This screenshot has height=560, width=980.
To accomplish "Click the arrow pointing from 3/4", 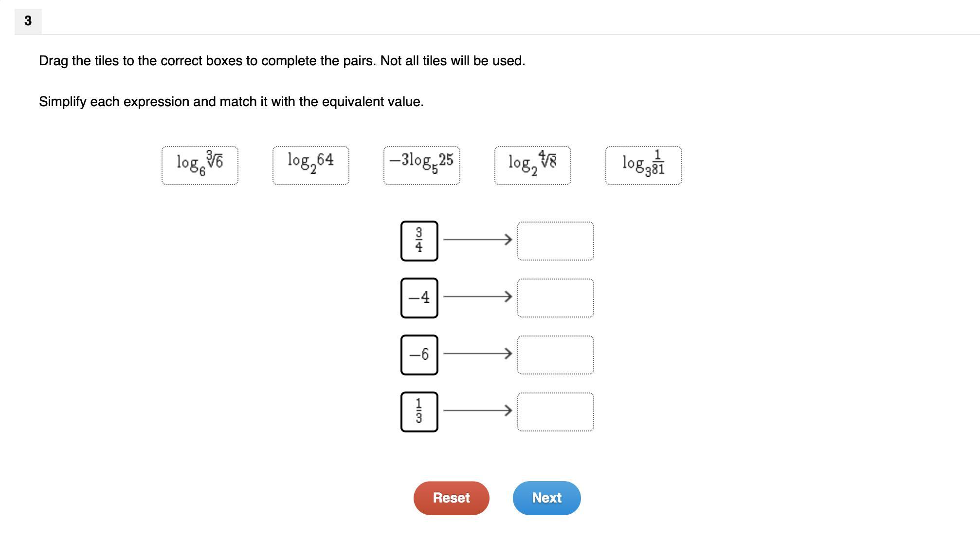I will (477, 240).
